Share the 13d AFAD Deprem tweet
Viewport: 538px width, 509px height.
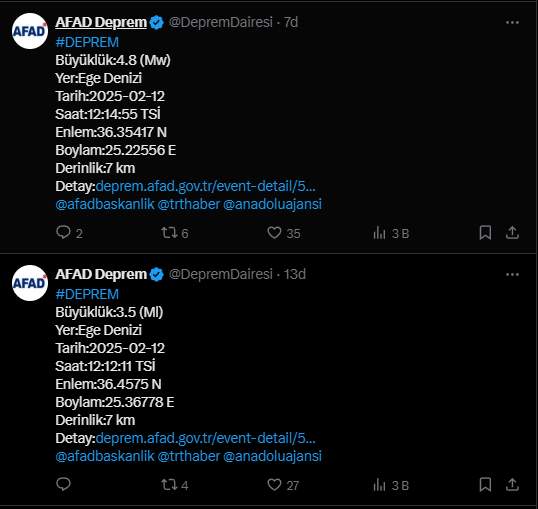[512, 485]
